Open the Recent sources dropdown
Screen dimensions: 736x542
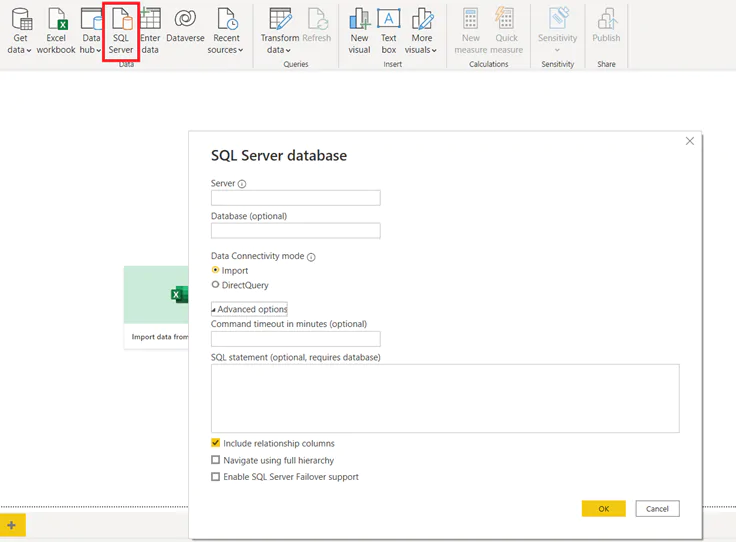tap(227, 49)
